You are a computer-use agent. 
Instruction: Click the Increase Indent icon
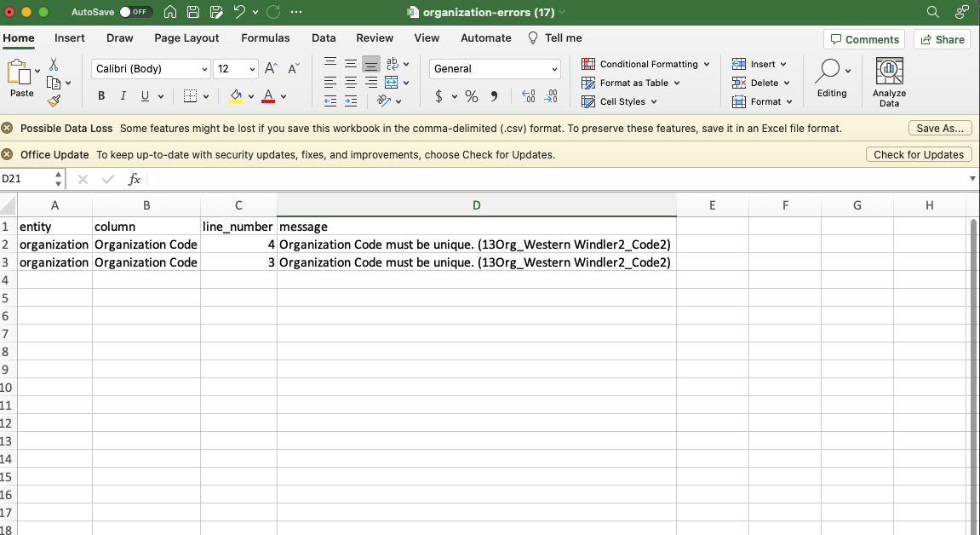pos(351,101)
